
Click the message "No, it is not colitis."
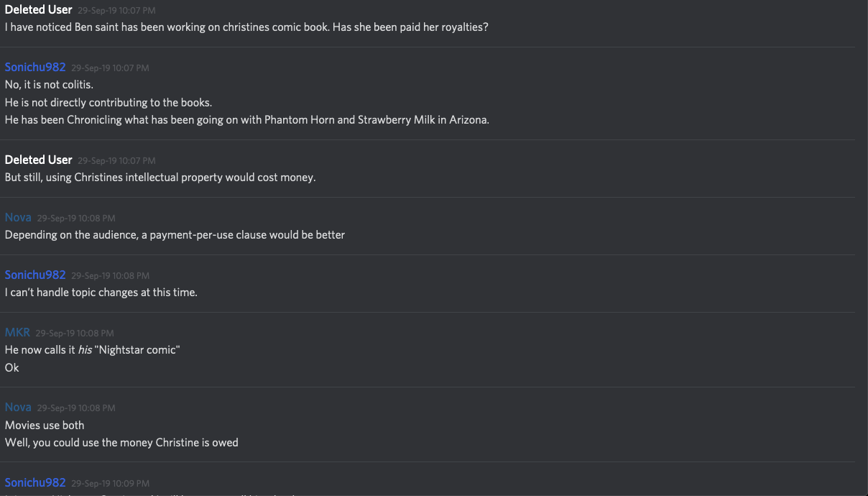(x=49, y=85)
